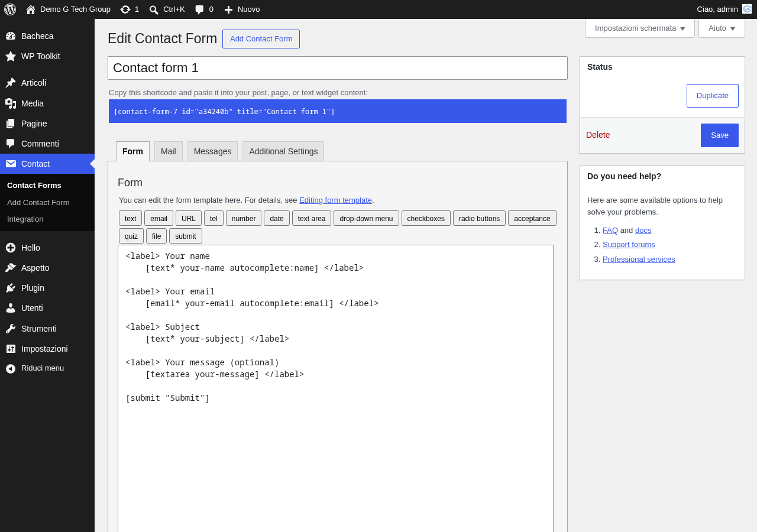757x532 pixels.
Task: Click the WP Toolkit star icon
Action: [11, 56]
